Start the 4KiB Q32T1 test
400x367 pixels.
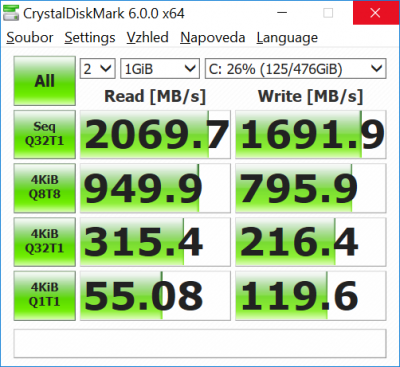(45, 242)
